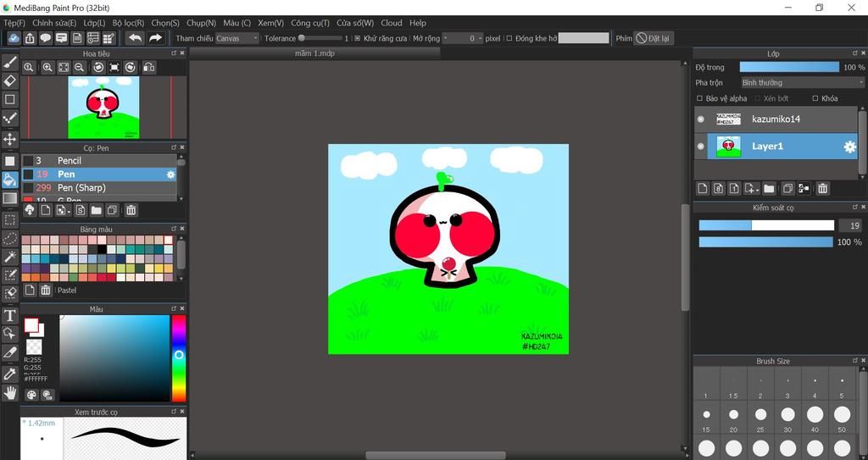This screenshot has height=460, width=868.
Task: Flip the navigator view horizontally
Action: [148, 67]
